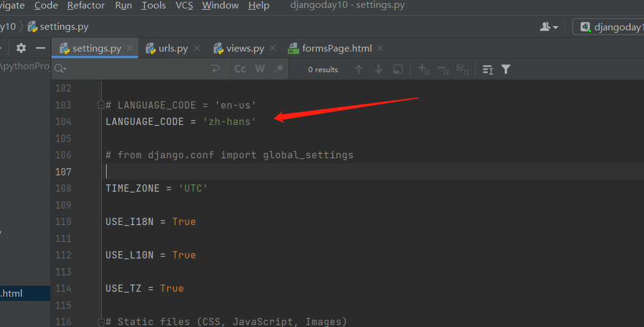This screenshot has height=327, width=644.
Task: Select all occurrences icon
Action: coord(463,70)
